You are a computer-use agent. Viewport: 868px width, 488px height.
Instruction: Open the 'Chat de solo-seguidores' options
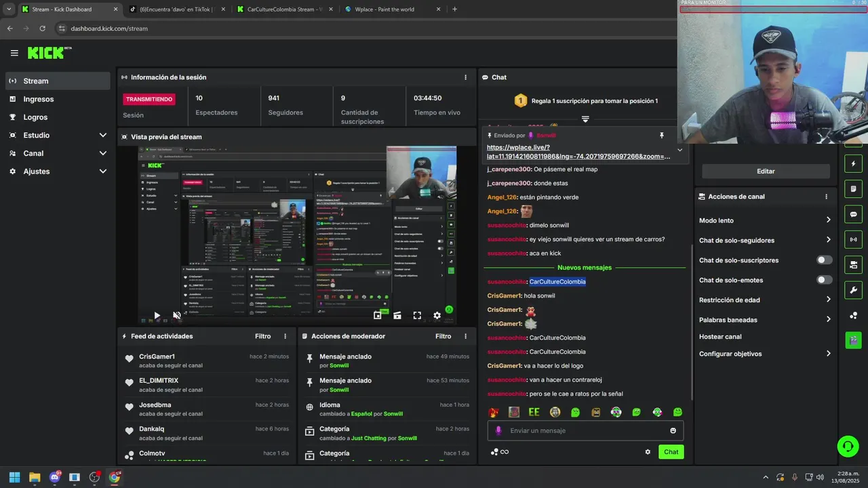pos(765,240)
